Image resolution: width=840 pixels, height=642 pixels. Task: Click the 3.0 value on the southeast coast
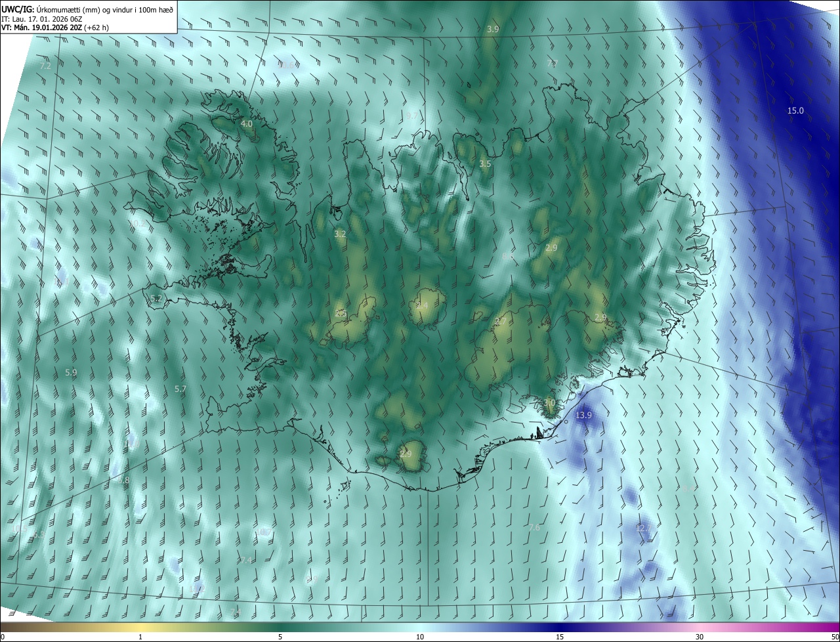(x=550, y=402)
